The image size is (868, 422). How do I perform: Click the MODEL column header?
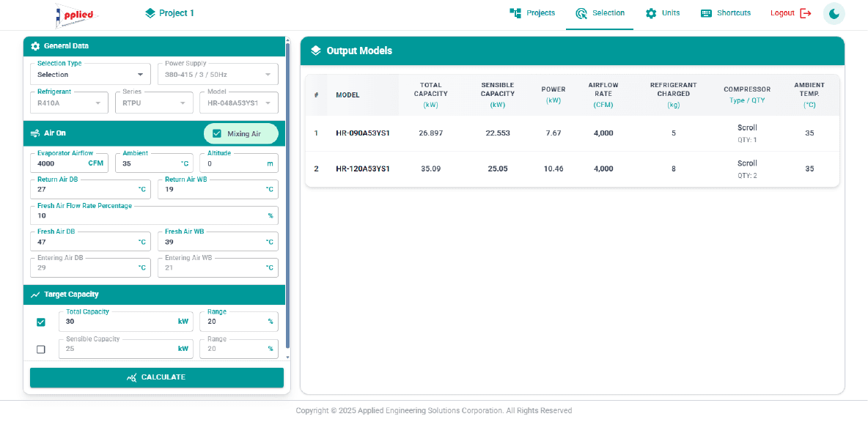[347, 95]
